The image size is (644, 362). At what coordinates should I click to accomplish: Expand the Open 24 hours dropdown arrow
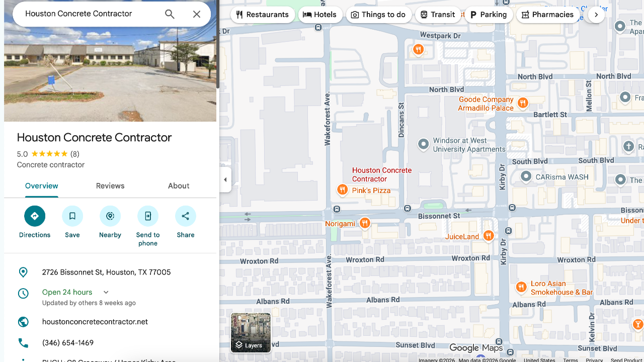pyautogui.click(x=106, y=292)
